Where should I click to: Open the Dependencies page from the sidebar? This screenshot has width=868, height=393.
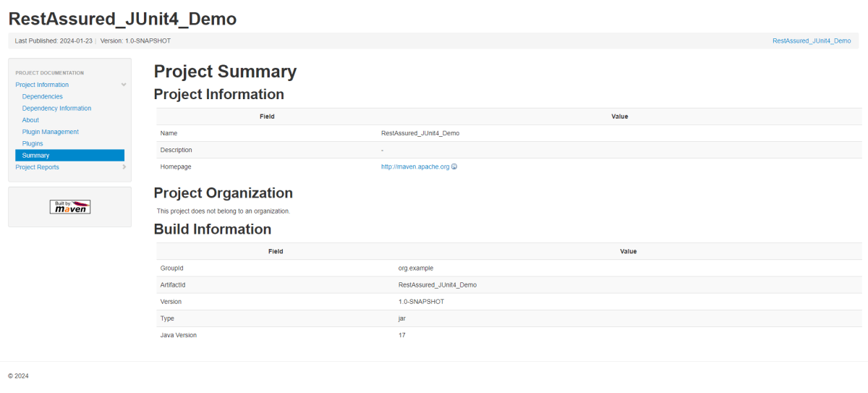tap(42, 96)
